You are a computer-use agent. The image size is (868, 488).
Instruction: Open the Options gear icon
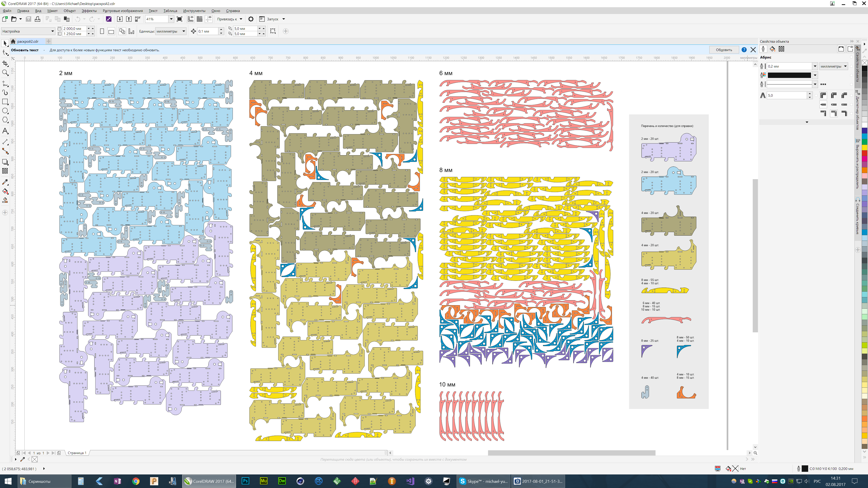coord(251,19)
